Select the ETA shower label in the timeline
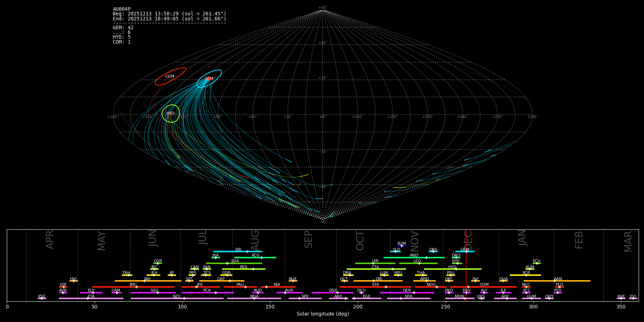This screenshot has width=644, height=322. (x=91, y=297)
